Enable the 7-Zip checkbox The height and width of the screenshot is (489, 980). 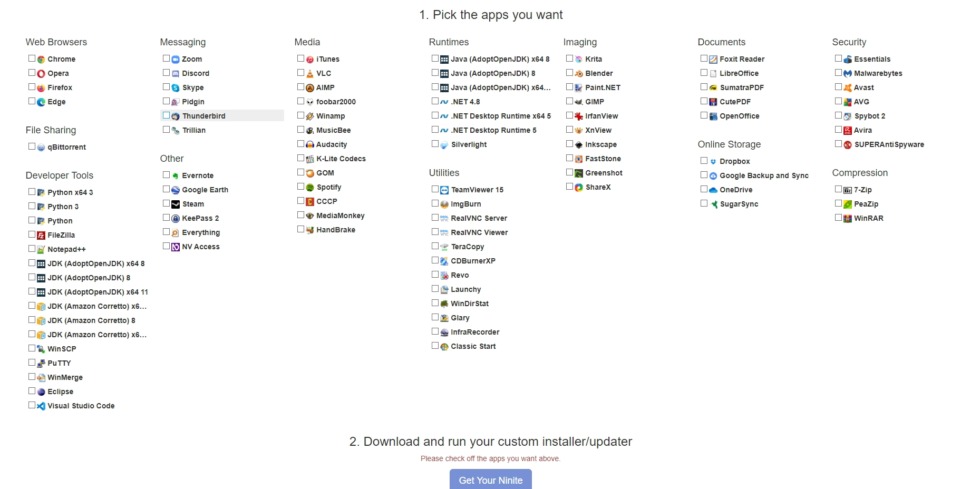(x=838, y=189)
